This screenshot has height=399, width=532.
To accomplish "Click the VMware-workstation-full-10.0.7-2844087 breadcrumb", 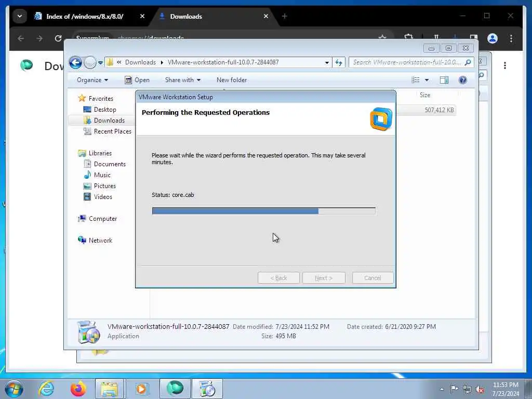I will pyautogui.click(x=223, y=62).
